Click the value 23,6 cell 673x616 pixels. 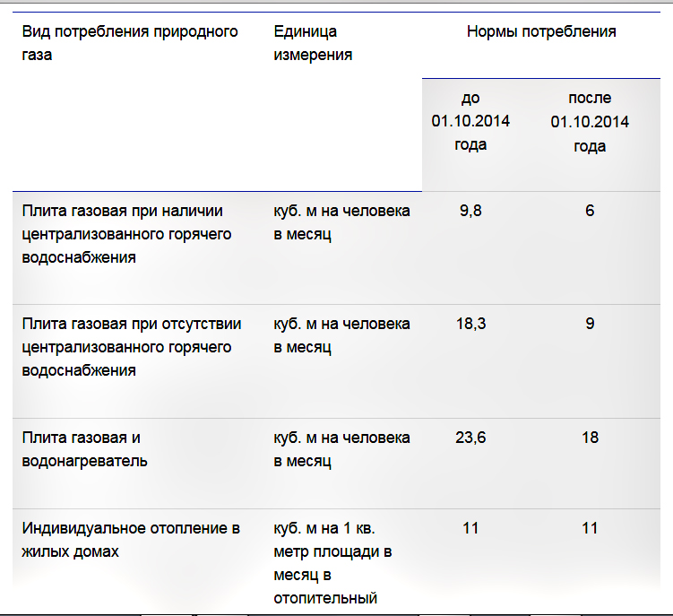click(470, 438)
